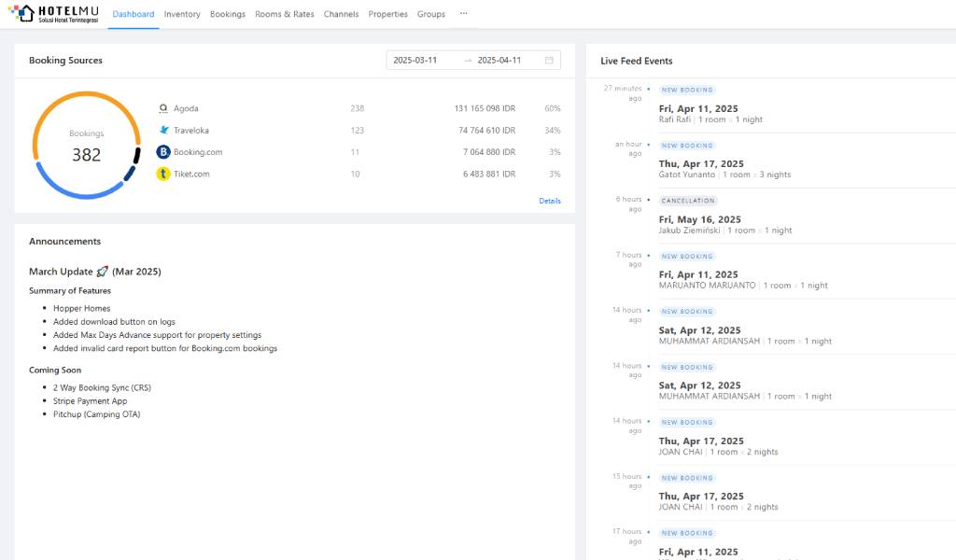Click the start date field 2025-03-11
956x560 pixels.
416,61
